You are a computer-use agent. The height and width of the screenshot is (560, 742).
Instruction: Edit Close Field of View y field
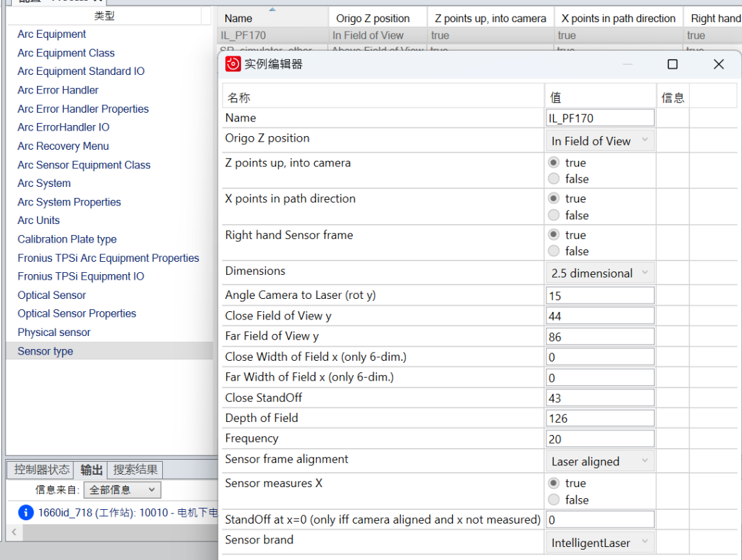600,316
